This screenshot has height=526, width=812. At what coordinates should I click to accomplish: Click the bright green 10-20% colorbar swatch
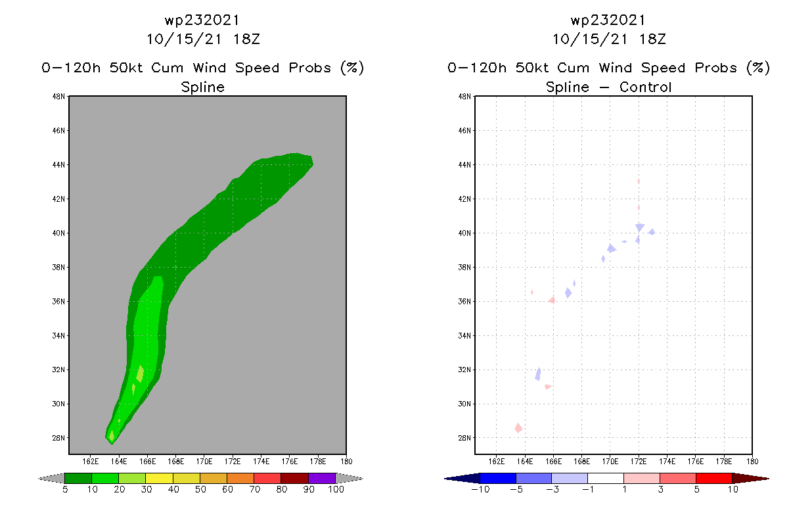[x=105, y=478]
